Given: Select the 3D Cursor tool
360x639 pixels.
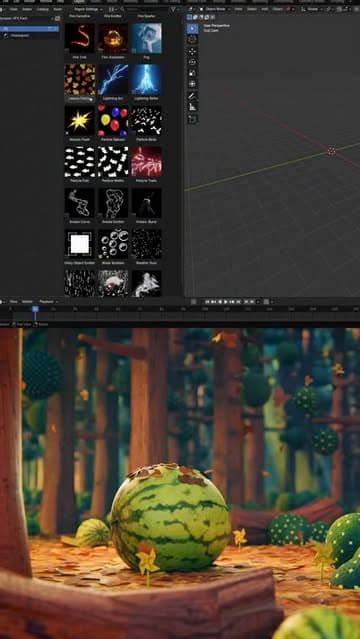Looking at the screenshot, I should pos(192,39).
